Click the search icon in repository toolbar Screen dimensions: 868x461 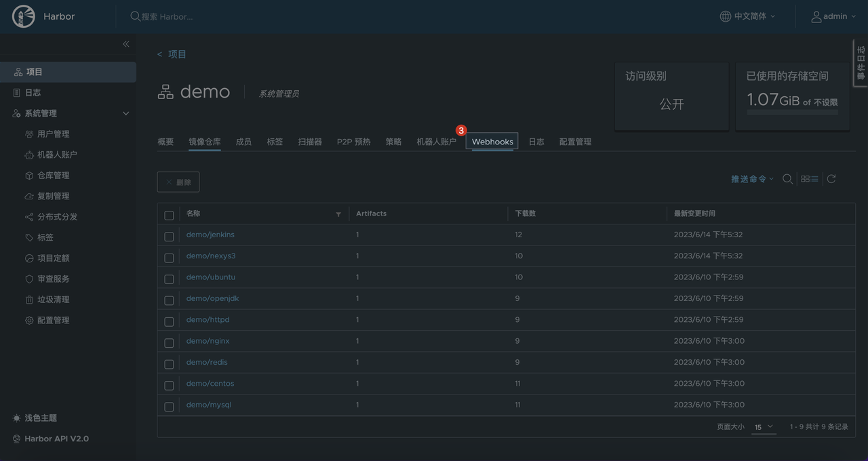pos(787,179)
